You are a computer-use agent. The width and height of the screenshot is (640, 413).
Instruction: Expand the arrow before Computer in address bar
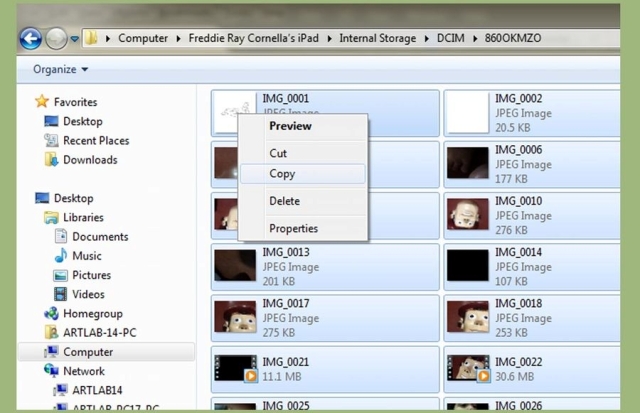pyautogui.click(x=108, y=38)
